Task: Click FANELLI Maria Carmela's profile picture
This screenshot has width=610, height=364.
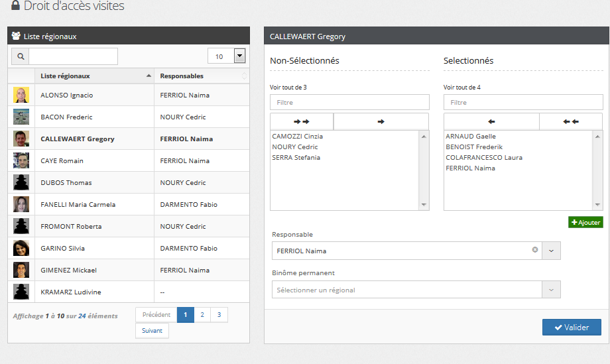Action: point(21,204)
